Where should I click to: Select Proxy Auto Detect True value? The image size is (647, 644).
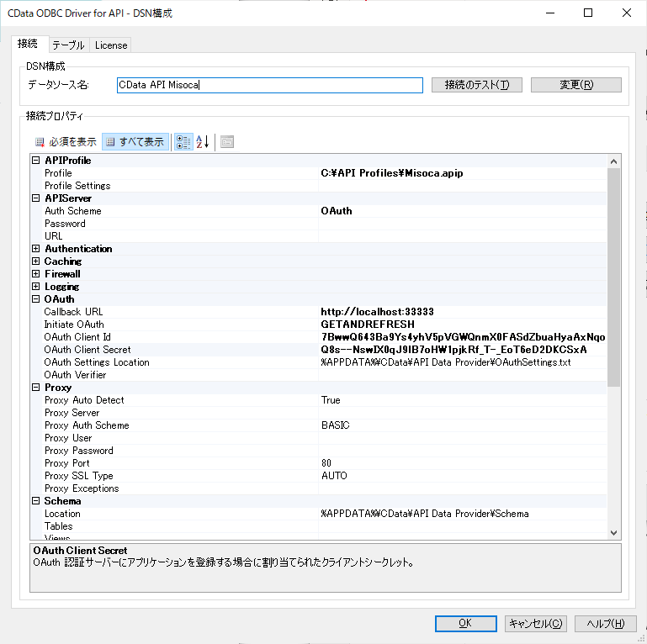click(x=331, y=400)
